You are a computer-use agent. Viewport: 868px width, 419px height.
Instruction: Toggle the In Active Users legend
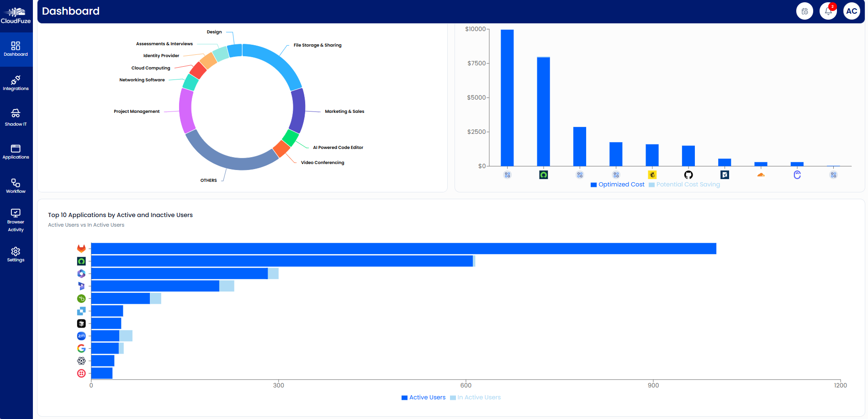point(475,397)
